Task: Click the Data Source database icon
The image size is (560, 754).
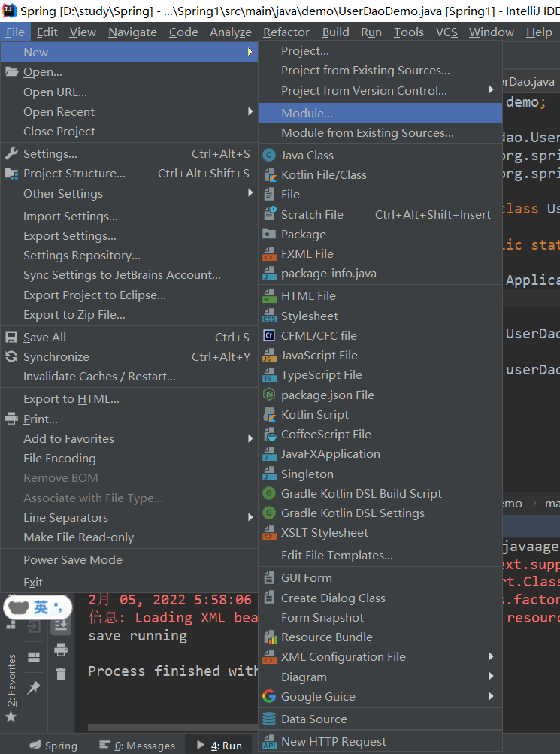Action: 269,719
